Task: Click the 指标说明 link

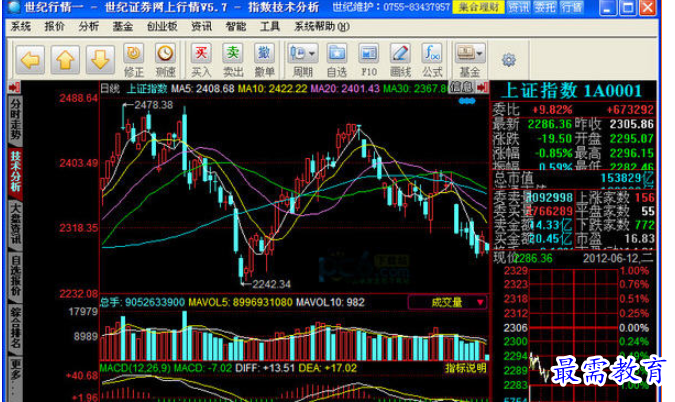Action: tap(466, 368)
